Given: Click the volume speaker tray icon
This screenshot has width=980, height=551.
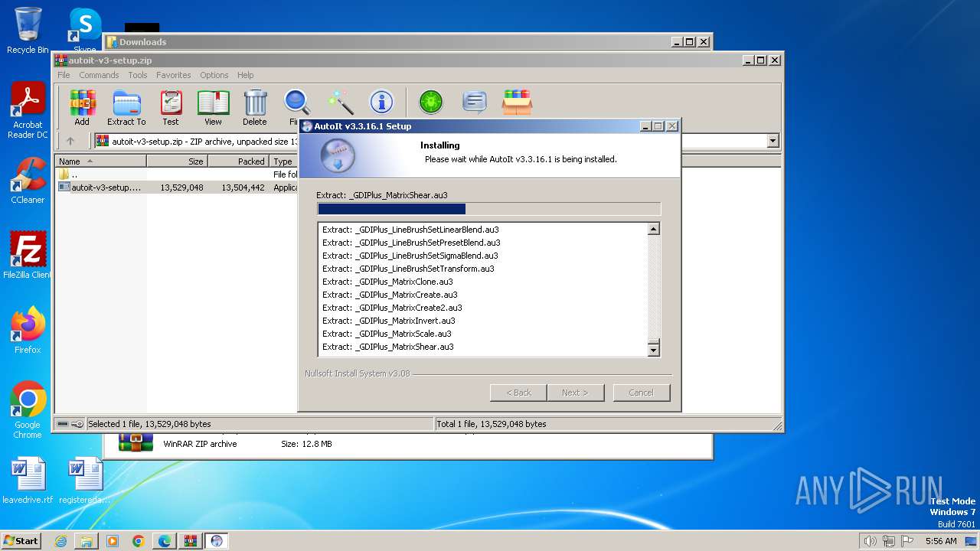Looking at the screenshot, I should 870,541.
